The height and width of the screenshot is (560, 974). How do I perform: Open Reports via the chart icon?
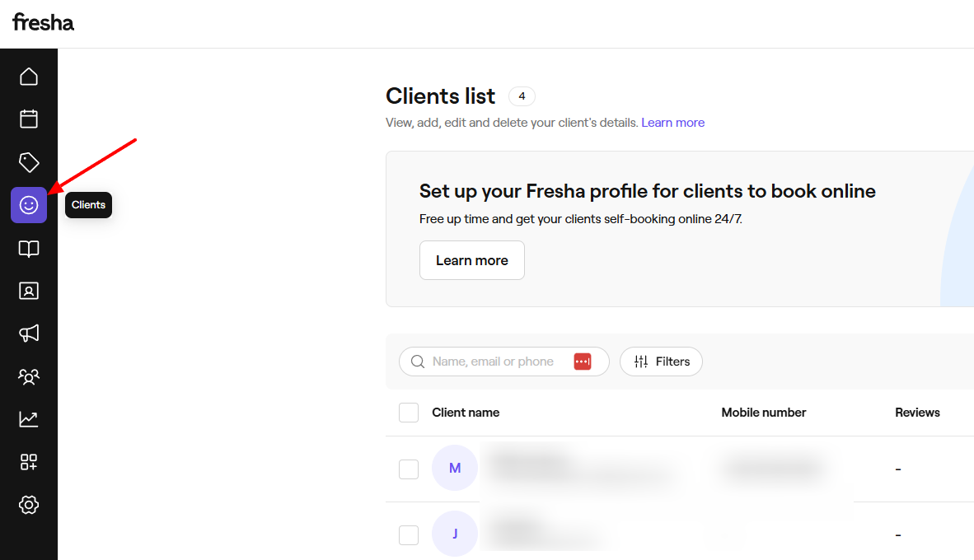[29, 419]
